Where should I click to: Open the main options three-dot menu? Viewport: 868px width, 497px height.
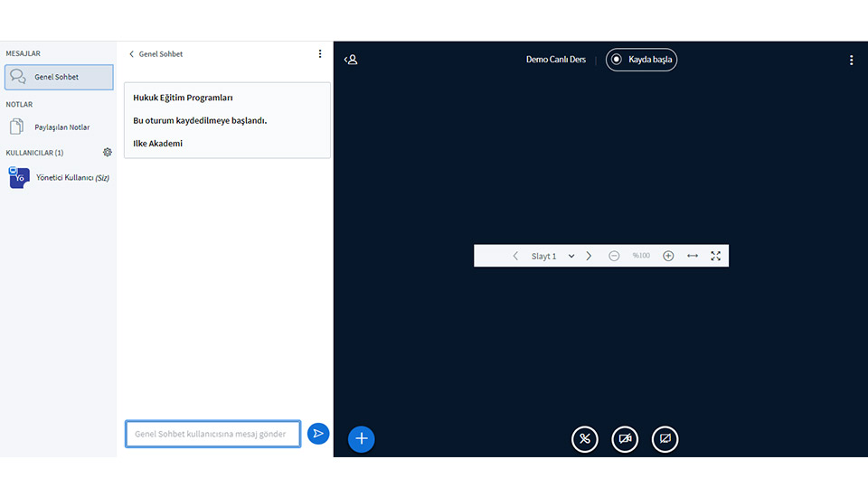(852, 60)
